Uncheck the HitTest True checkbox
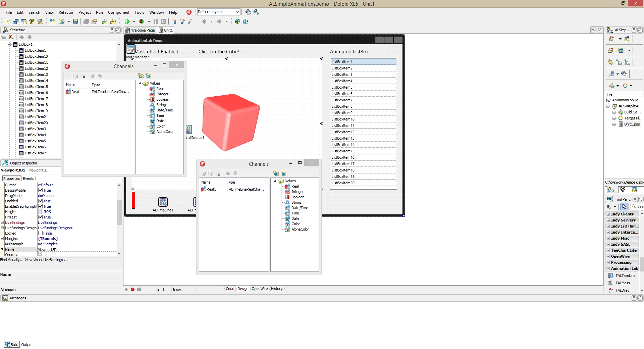 40,217
